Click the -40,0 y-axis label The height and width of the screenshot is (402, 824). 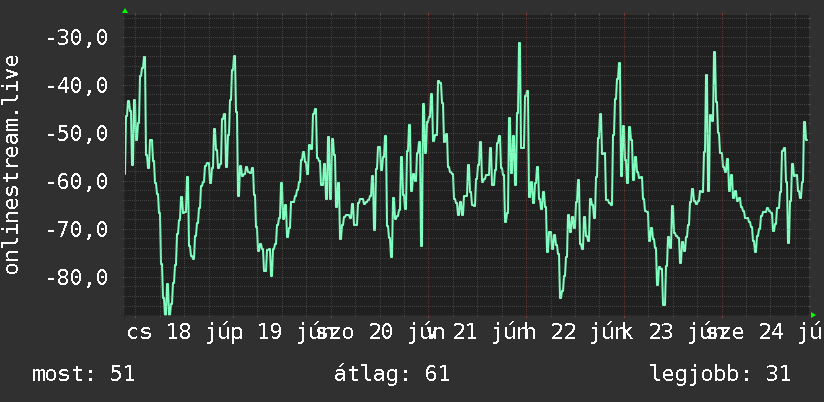tap(77, 86)
